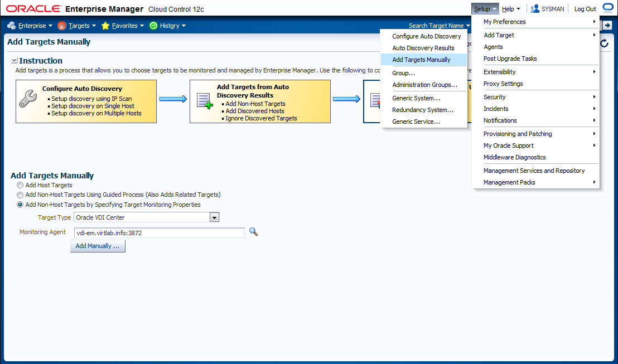Screen dimensions: 618x364
Task: Select Middleware Diagnostics menu item
Action: pos(535,157)
